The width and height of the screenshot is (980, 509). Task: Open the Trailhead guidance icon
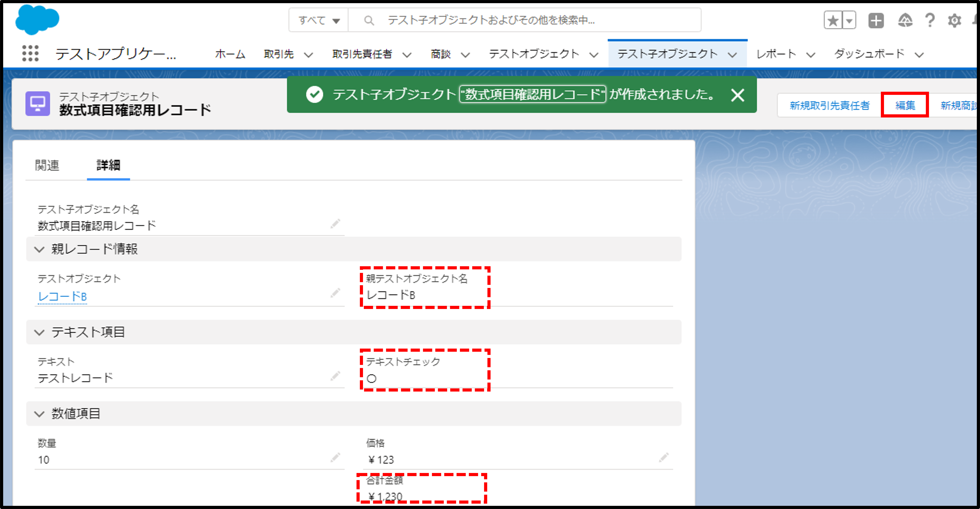coord(905,20)
